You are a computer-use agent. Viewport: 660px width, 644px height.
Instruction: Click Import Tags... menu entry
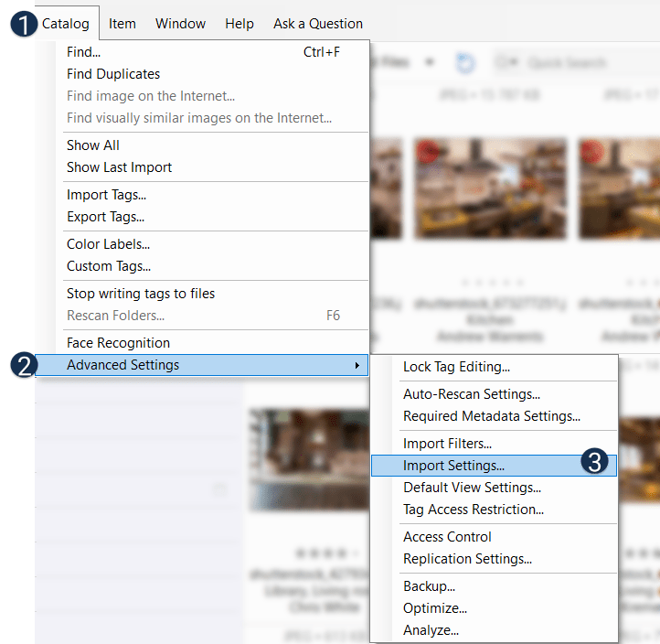click(x=106, y=195)
